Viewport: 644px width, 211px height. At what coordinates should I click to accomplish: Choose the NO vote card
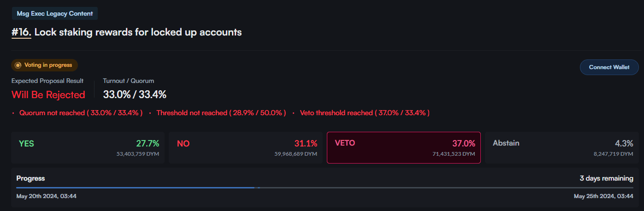pyautogui.click(x=246, y=148)
